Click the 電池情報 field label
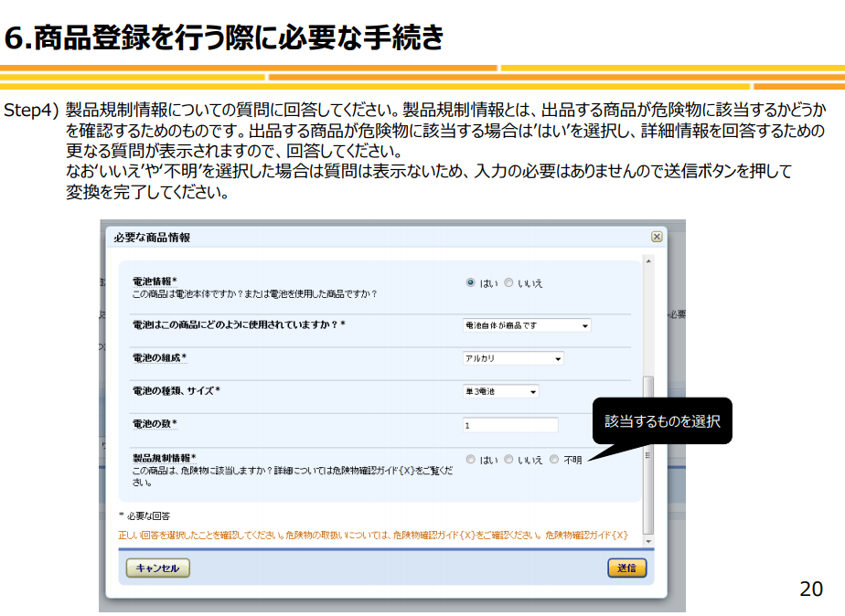 (x=155, y=281)
